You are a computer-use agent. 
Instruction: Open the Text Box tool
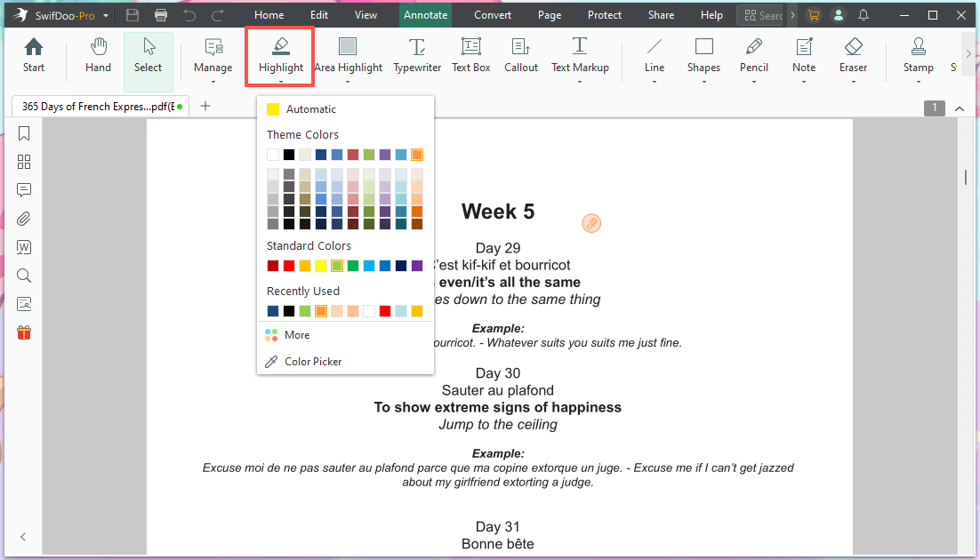pos(470,56)
